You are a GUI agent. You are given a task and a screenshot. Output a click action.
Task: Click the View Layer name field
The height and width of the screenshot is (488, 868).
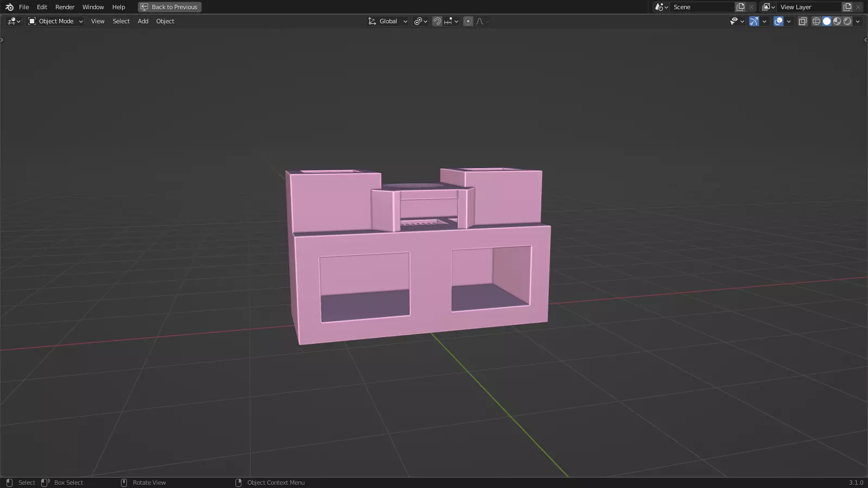coord(809,7)
